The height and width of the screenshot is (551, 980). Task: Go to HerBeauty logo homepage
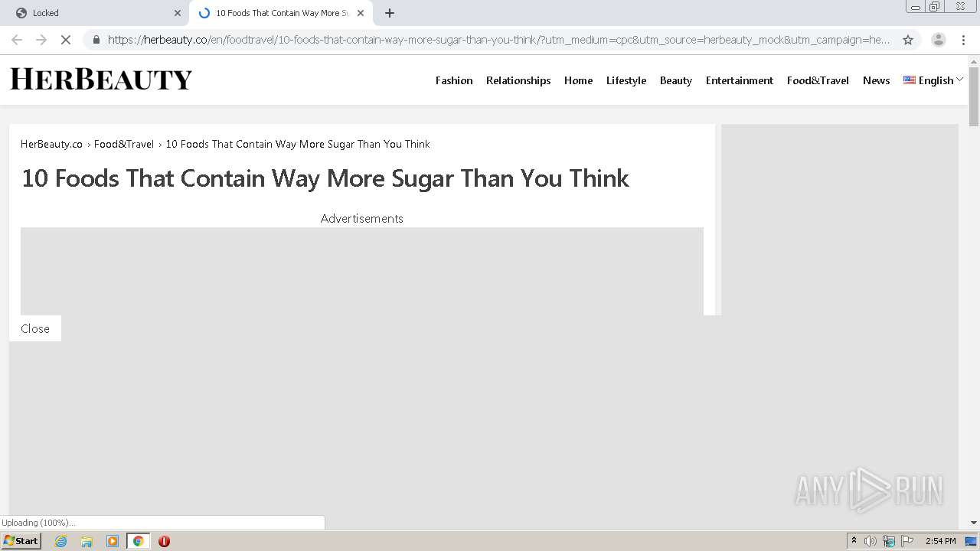tap(101, 79)
